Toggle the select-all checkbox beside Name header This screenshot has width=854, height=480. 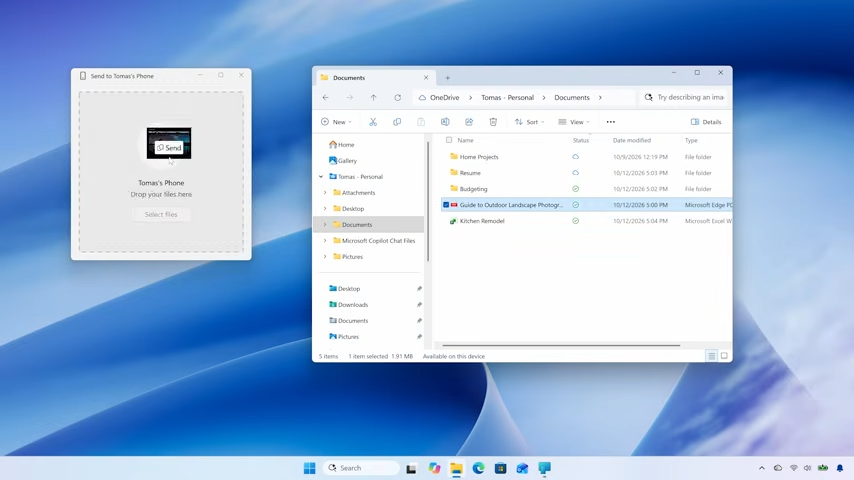[x=449, y=140]
